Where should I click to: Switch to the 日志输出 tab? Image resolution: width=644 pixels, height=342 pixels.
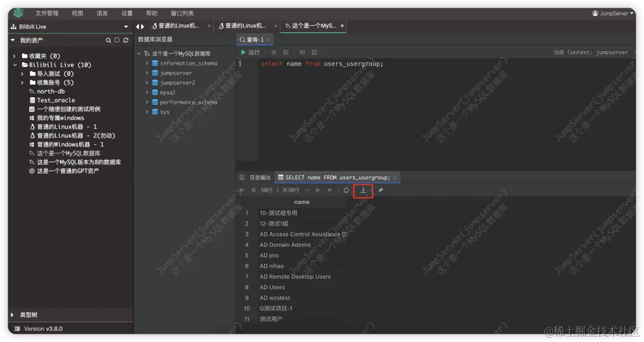(255, 178)
